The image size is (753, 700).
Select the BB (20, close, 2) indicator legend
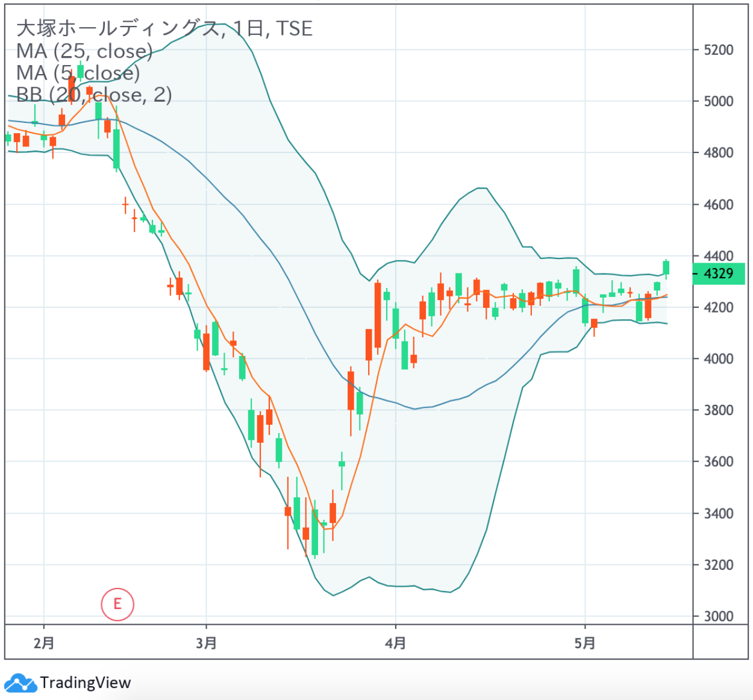click(x=94, y=95)
